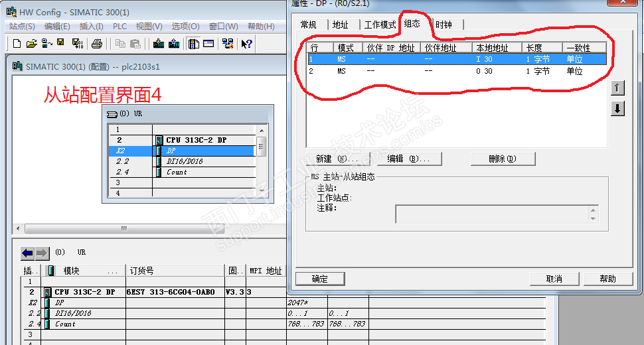Click the 一致性 column header
The image size is (644, 345).
[584, 48]
